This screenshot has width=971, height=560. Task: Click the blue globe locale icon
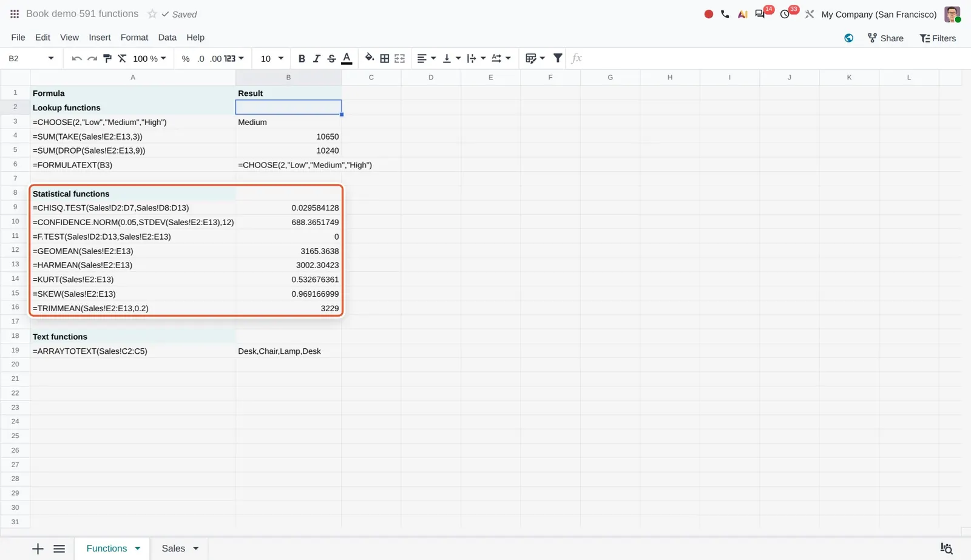848,38
